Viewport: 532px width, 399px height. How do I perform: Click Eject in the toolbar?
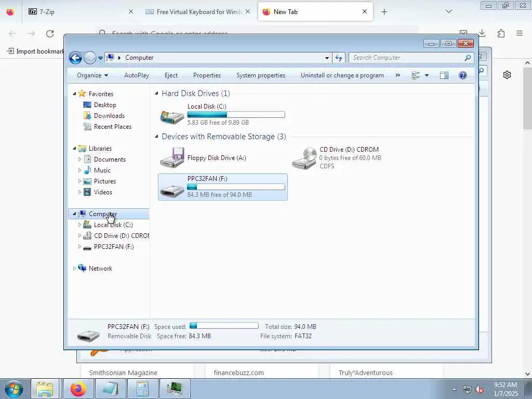click(171, 75)
